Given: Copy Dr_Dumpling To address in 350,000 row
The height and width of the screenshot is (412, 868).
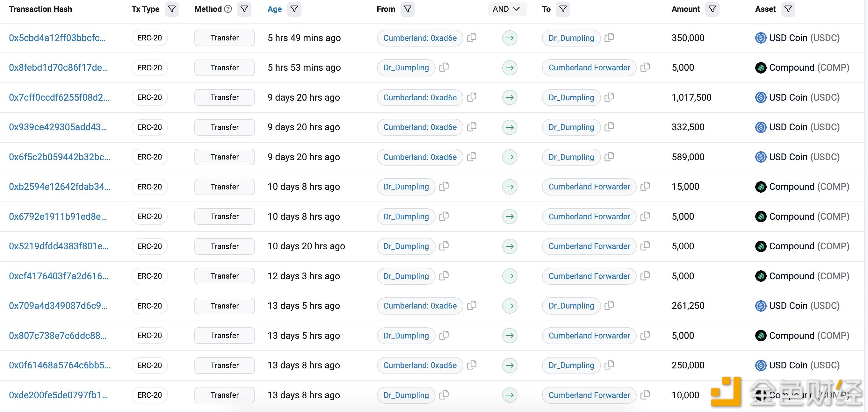Looking at the screenshot, I should pyautogui.click(x=609, y=38).
